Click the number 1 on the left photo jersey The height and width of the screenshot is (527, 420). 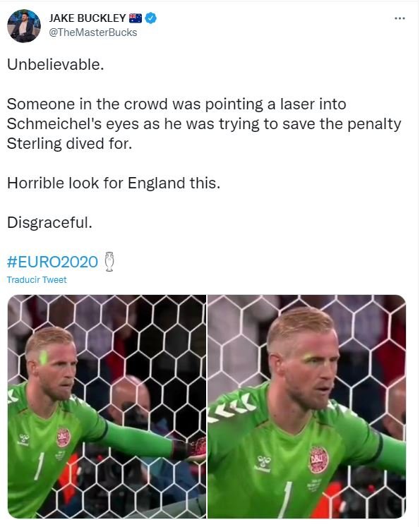coord(40,466)
